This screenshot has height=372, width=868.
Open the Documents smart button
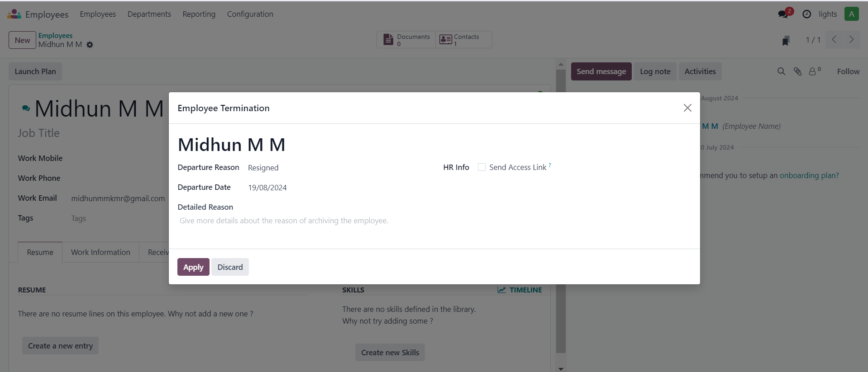[x=406, y=40]
